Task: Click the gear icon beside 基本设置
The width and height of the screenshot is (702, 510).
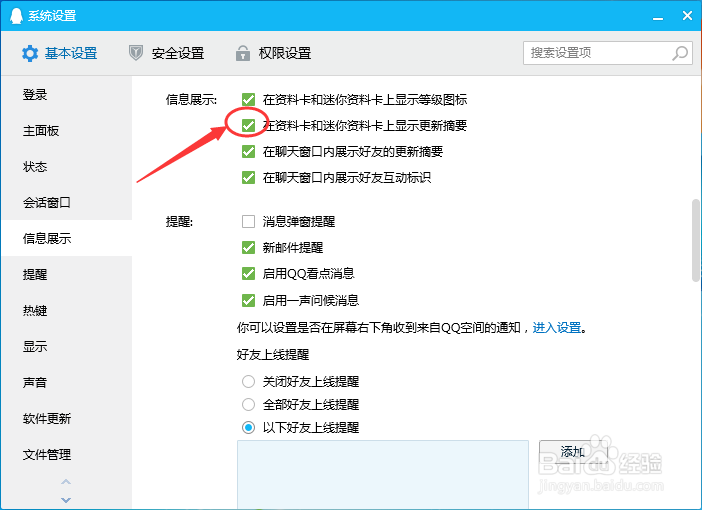Action: [30, 53]
